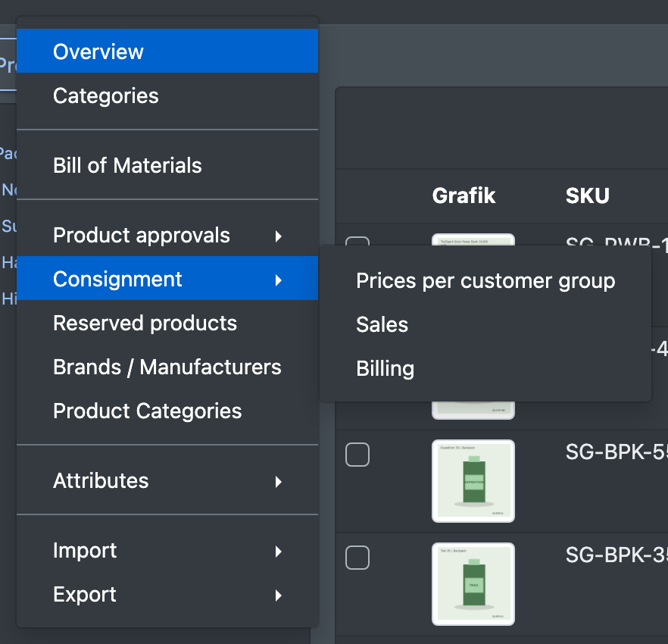This screenshot has width=668, height=644.
Task: Open Reserved products
Action: pos(167,323)
